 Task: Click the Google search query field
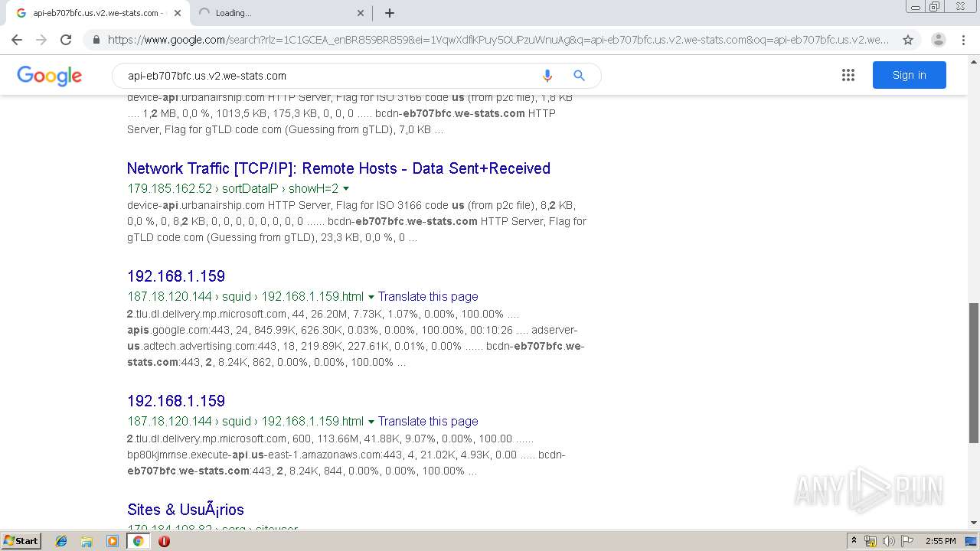coord(329,75)
